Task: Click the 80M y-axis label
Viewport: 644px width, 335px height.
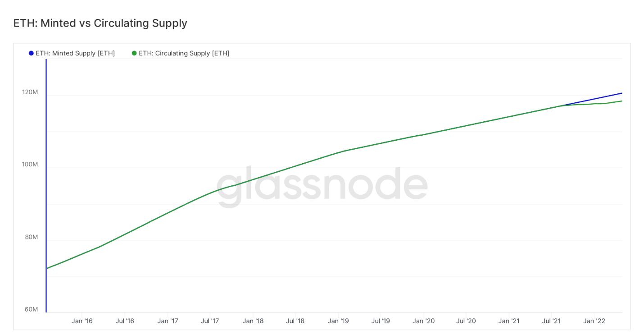Action: pos(32,237)
